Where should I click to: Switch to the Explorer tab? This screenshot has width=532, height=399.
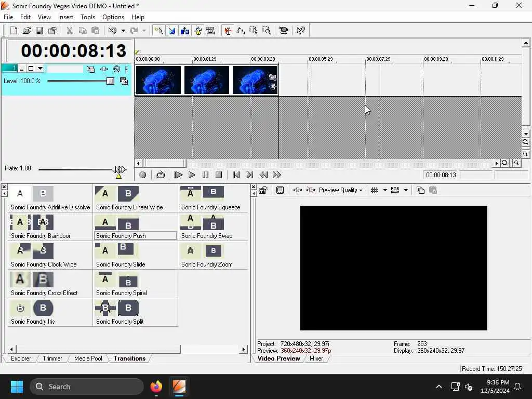21,358
